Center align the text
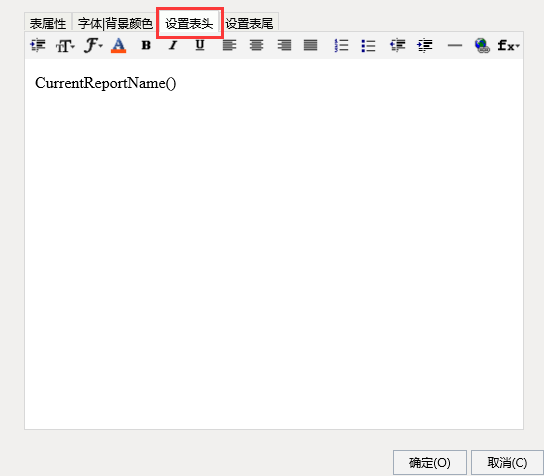Screen dimensions: 544x476 (256, 45)
